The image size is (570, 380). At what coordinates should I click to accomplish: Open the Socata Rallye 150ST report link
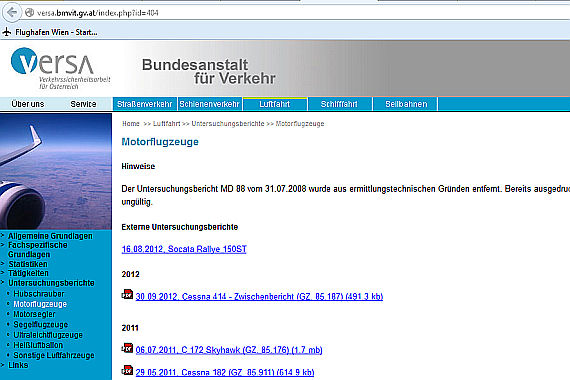click(x=184, y=249)
